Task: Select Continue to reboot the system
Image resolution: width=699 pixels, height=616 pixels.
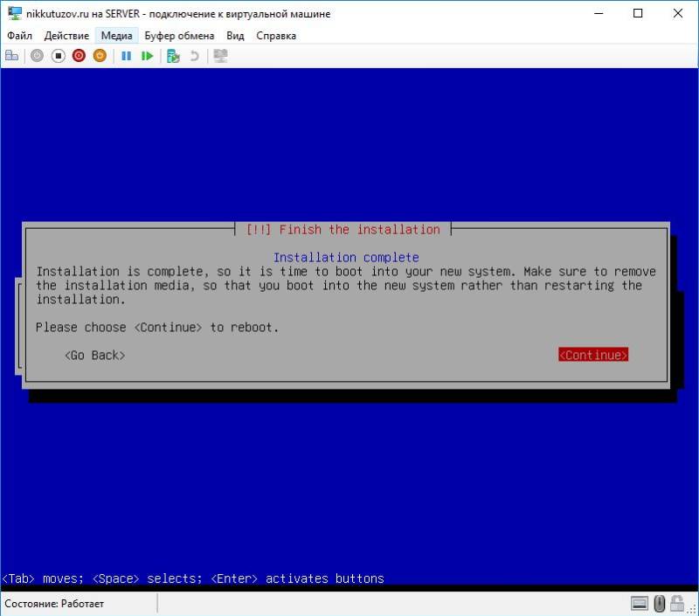Action: [592, 355]
